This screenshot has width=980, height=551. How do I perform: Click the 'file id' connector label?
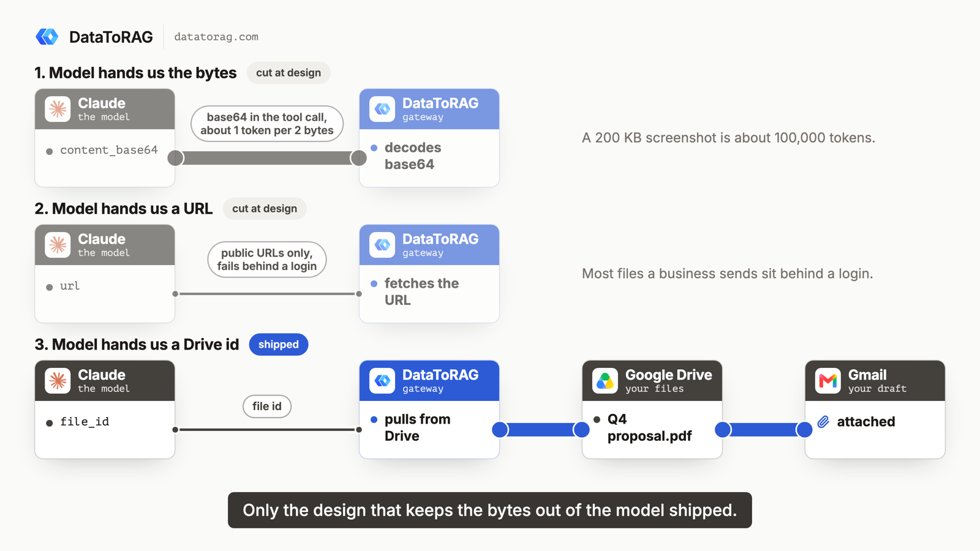[267, 407]
